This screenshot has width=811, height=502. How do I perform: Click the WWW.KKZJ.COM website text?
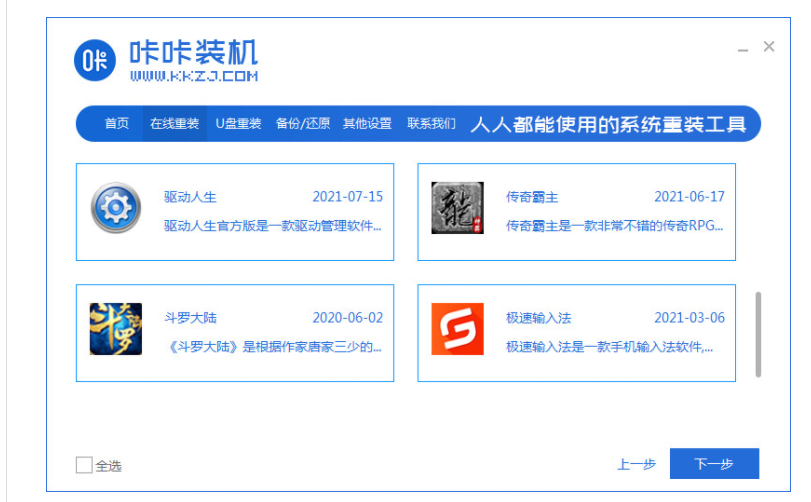point(194,76)
